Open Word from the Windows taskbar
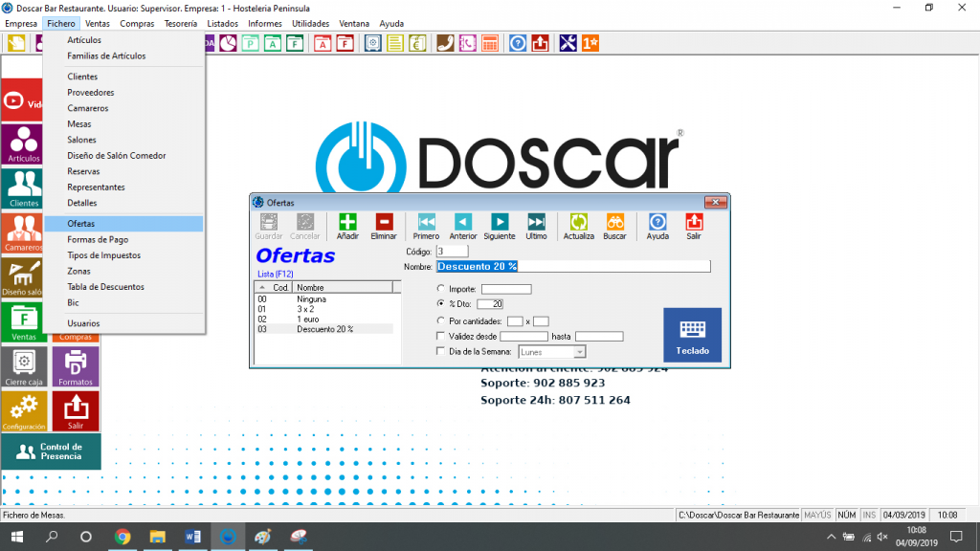This screenshot has width=980, height=551. pos(192,537)
